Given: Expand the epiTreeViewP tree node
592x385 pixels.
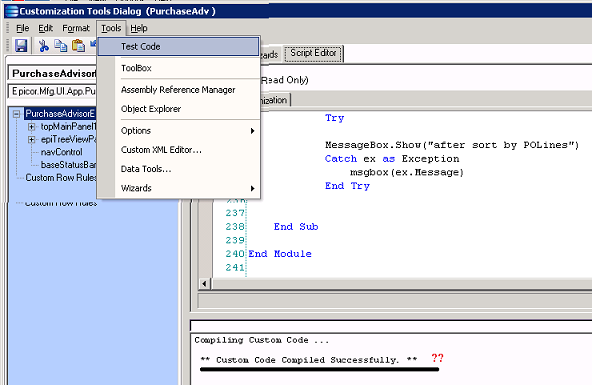Looking at the screenshot, I should 32,140.
